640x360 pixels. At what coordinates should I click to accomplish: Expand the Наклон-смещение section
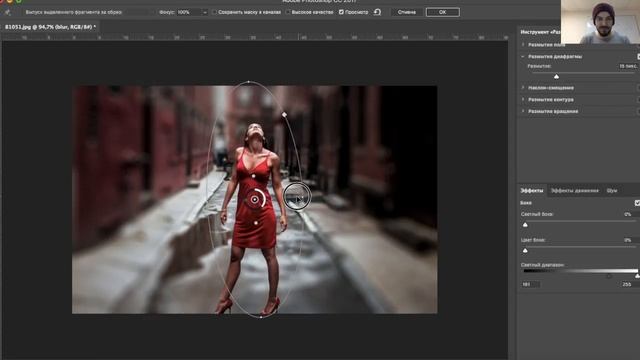coord(523,88)
